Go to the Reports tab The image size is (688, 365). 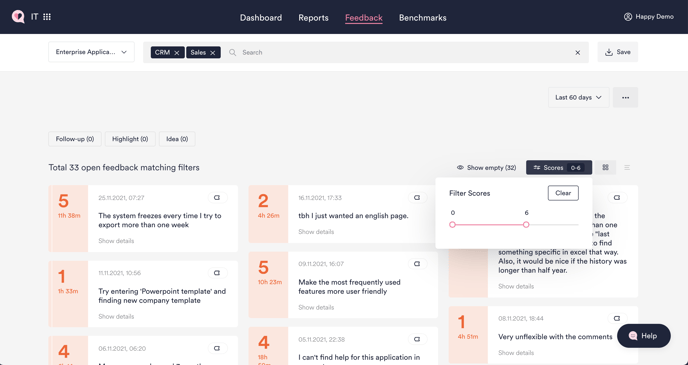click(313, 18)
